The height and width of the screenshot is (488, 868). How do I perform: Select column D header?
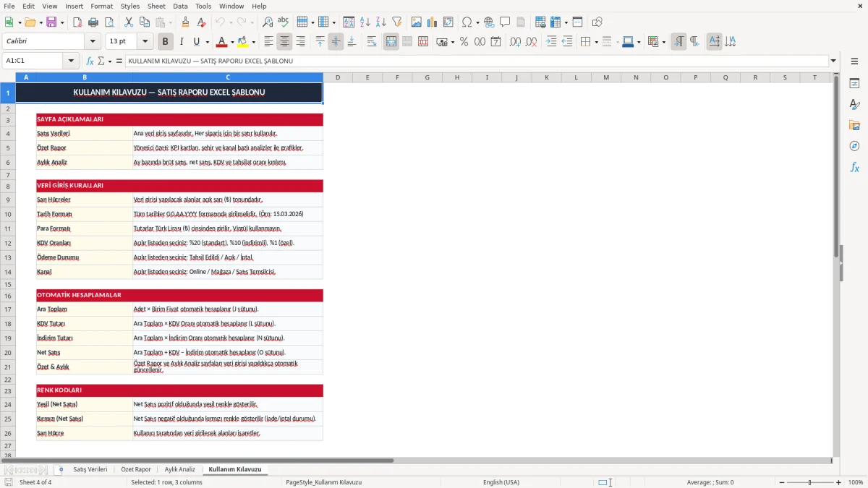(338, 77)
